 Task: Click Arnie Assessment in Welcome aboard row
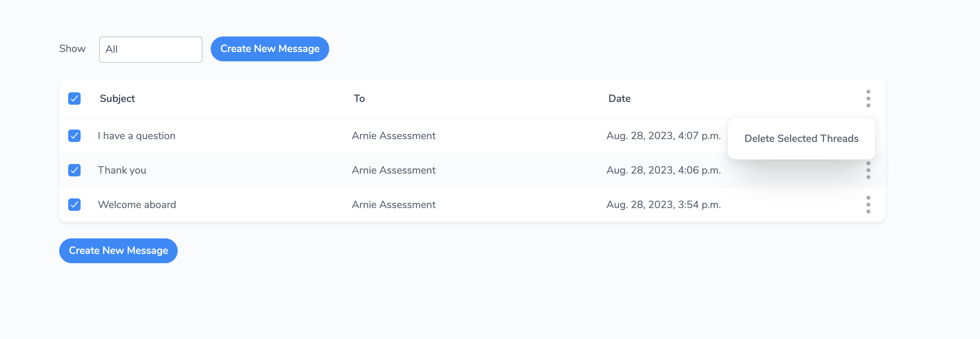393,205
